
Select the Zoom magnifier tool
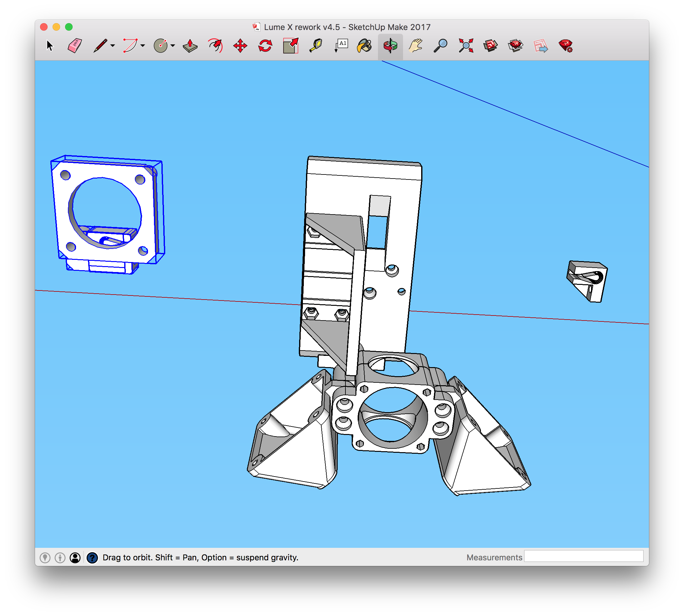(x=441, y=46)
